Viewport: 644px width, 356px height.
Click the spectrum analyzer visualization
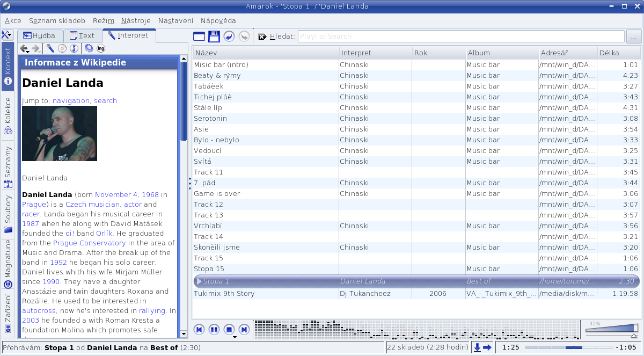click(416, 329)
